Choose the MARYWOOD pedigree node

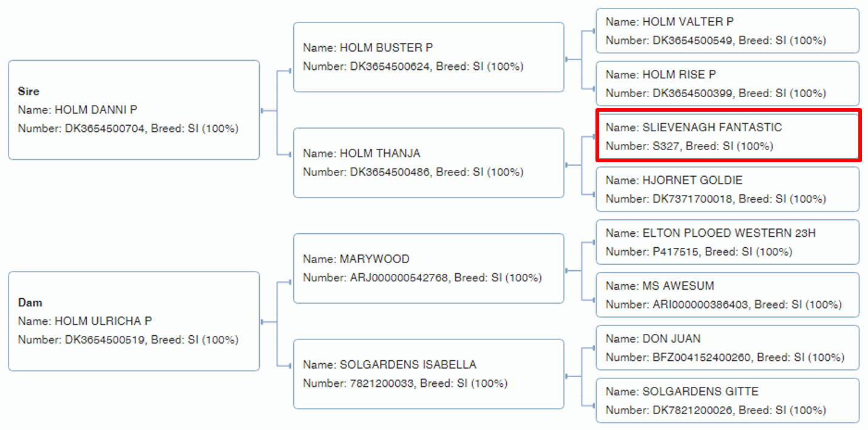point(429,268)
